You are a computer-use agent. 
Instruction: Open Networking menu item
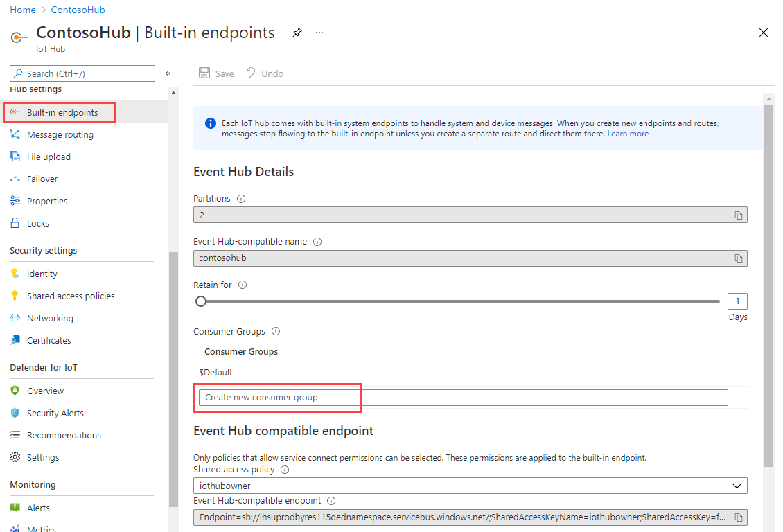pos(50,319)
